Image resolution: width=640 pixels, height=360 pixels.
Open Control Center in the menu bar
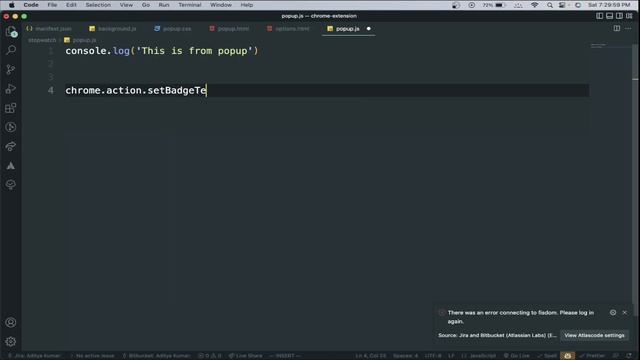click(562, 5)
